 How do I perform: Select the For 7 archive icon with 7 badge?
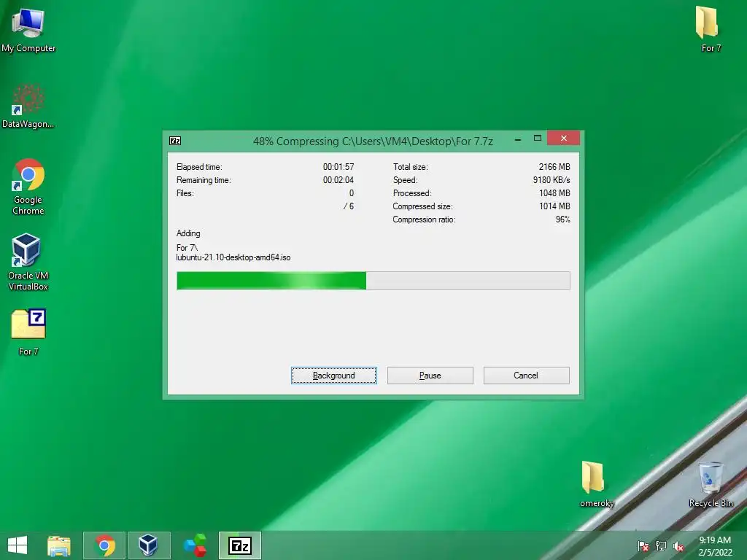click(28, 332)
